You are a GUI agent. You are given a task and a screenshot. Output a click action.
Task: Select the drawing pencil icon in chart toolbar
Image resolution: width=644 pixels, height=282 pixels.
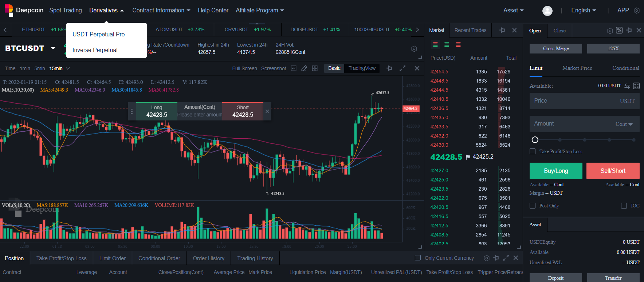304,68
